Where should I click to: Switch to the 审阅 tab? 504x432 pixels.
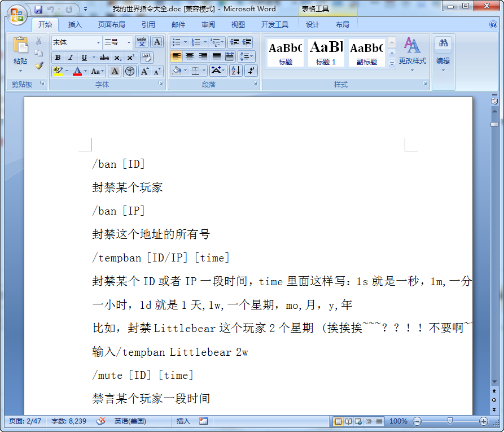point(208,24)
